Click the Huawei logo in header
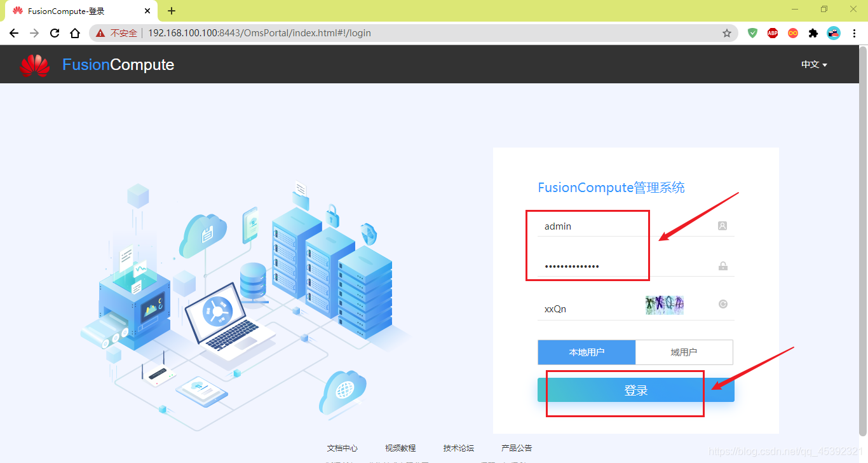Viewport: 868px width, 463px height. coord(35,65)
